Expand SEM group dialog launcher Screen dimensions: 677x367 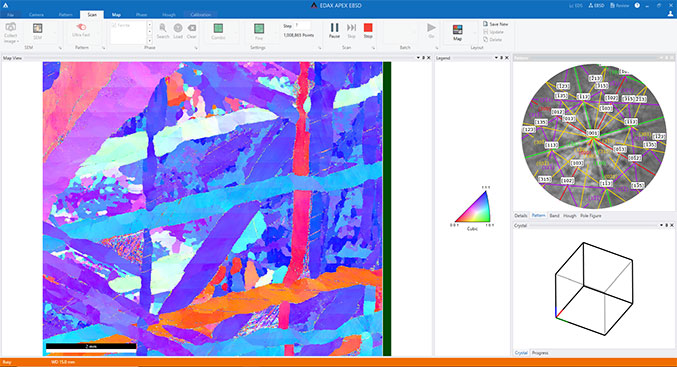point(60,48)
